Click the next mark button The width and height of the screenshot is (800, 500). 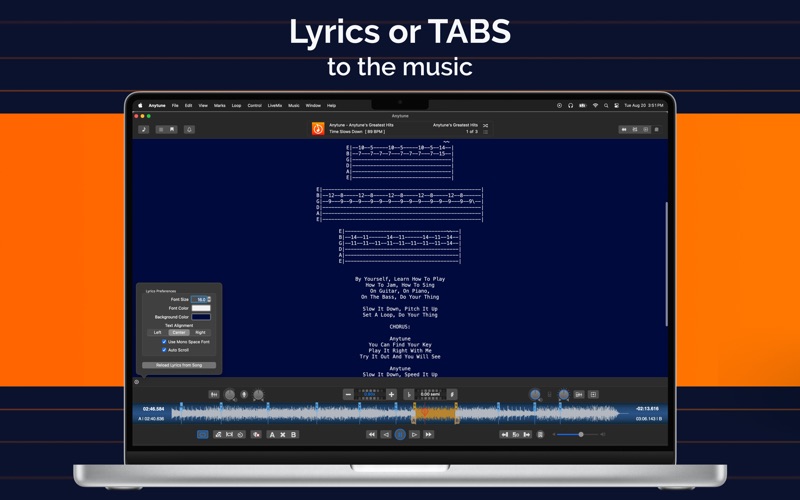click(x=527, y=435)
